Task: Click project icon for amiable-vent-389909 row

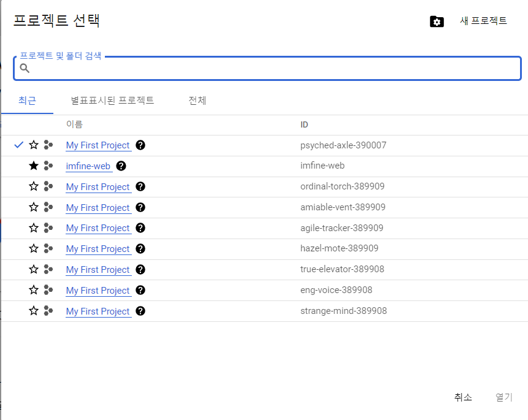Action: 48,207
